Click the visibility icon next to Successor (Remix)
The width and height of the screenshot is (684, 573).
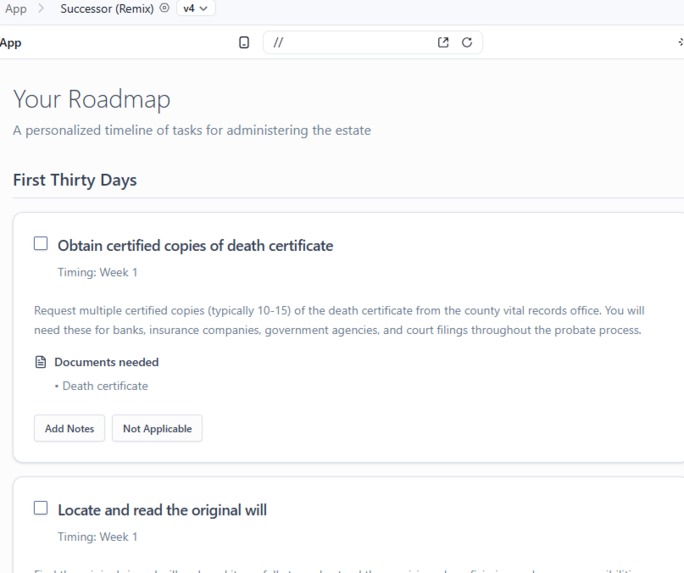pyautogui.click(x=164, y=8)
